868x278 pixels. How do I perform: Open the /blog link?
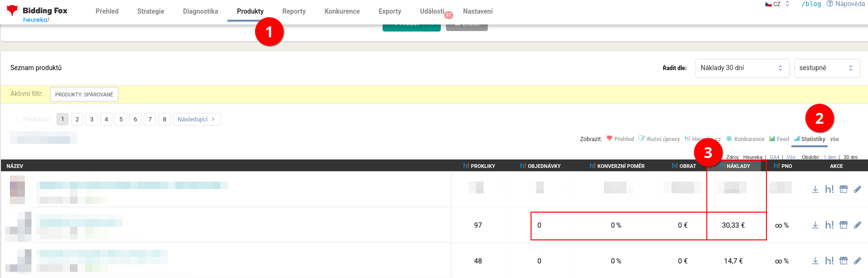811,4
